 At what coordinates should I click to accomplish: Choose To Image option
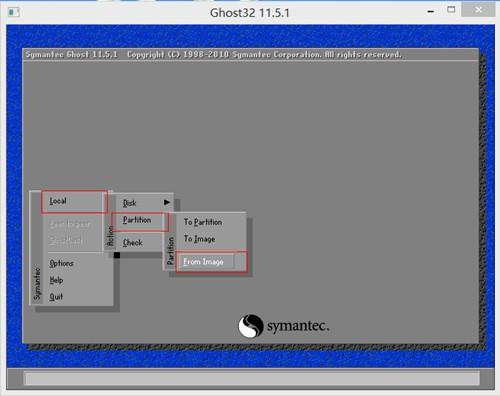[199, 239]
